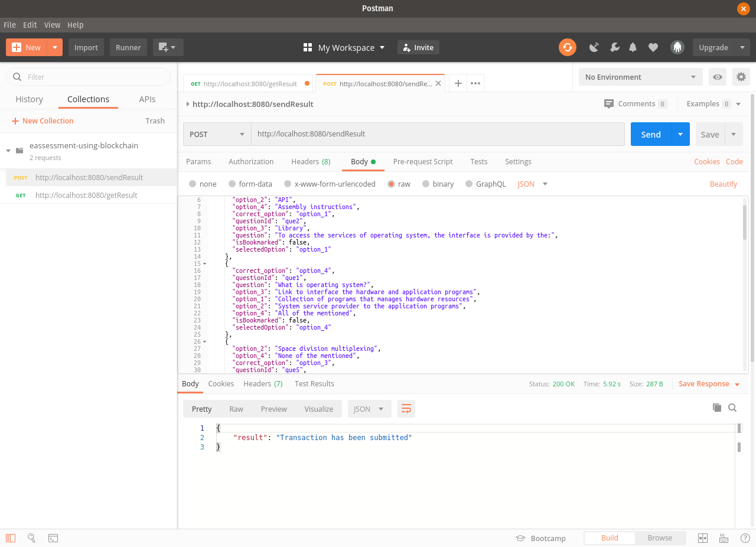Add a new request tab with plus
756x547 pixels.
(x=458, y=83)
